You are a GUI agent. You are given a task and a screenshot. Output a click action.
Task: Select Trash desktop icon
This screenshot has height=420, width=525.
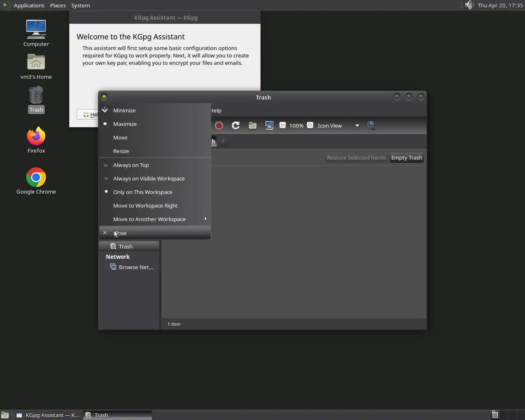coord(36,99)
